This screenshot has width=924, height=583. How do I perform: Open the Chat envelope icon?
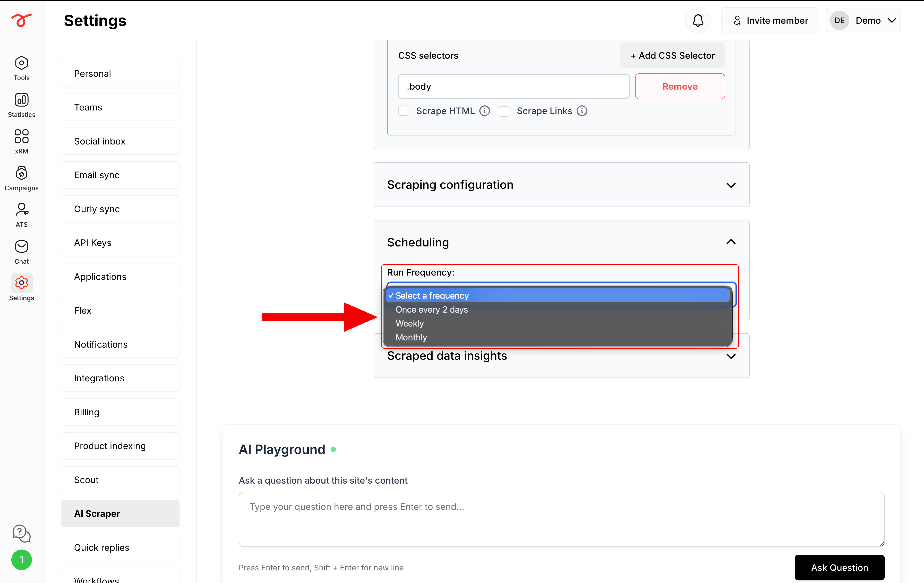click(21, 246)
